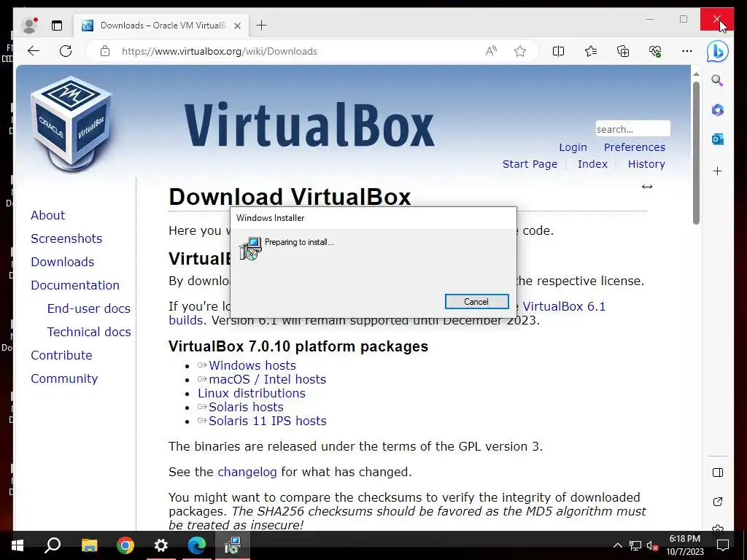The height and width of the screenshot is (560, 747).
Task: Open the Login link
Action: click(x=573, y=147)
